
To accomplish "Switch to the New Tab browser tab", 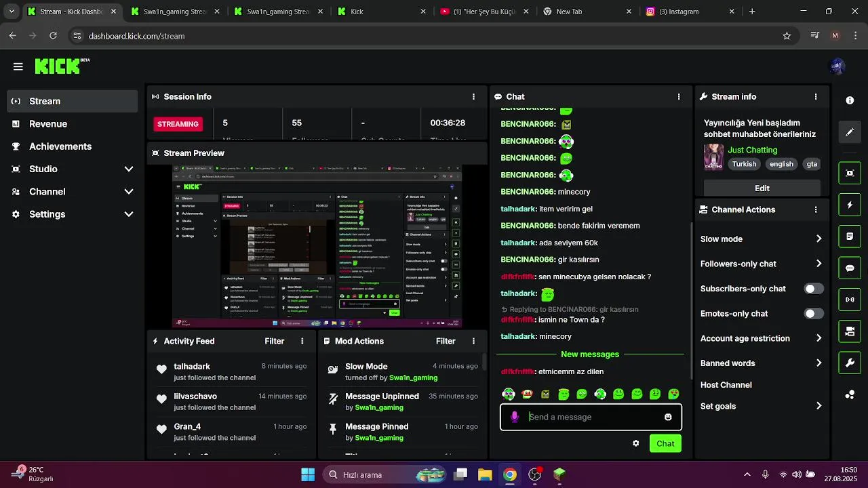I will pos(586,12).
